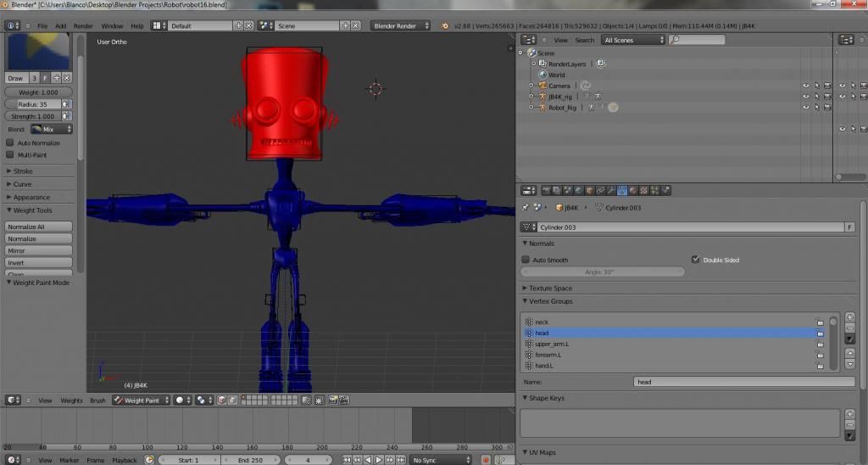This screenshot has height=465, width=868.
Task: Click the red auto-keyframe record button
Action: (x=486, y=460)
